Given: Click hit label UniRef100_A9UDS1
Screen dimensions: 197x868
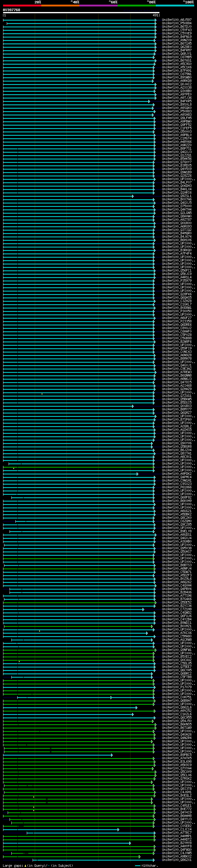Looking at the screenshot, I should (x=177, y=535).
